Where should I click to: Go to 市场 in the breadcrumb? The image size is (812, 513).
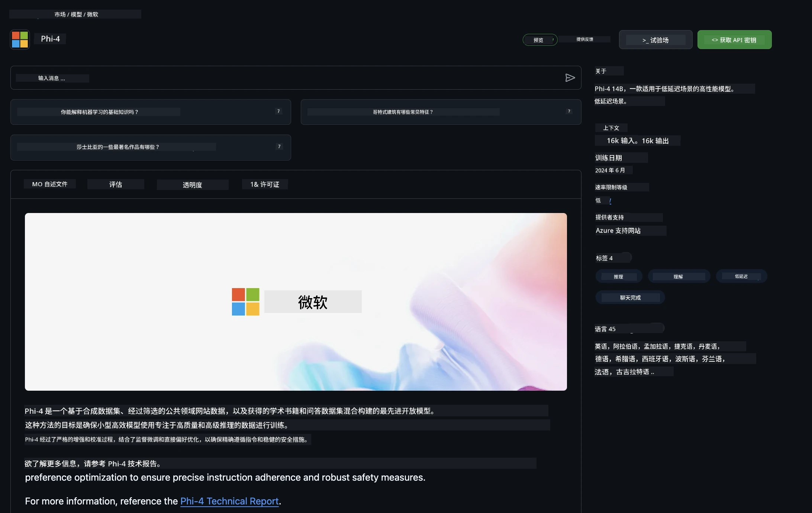60,14
